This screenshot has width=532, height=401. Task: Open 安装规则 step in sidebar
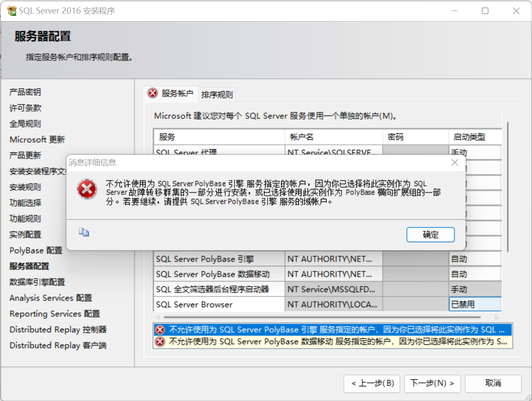(26, 187)
